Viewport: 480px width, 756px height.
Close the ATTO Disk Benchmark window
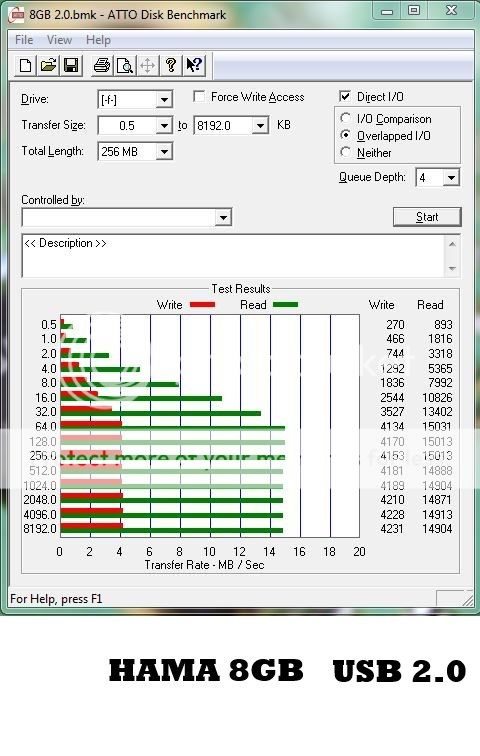click(451, 11)
